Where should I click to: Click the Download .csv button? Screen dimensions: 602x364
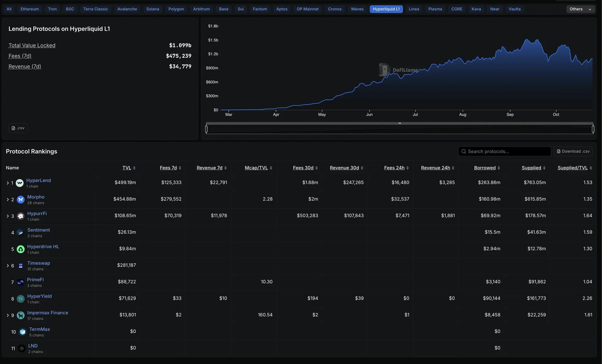coord(573,152)
